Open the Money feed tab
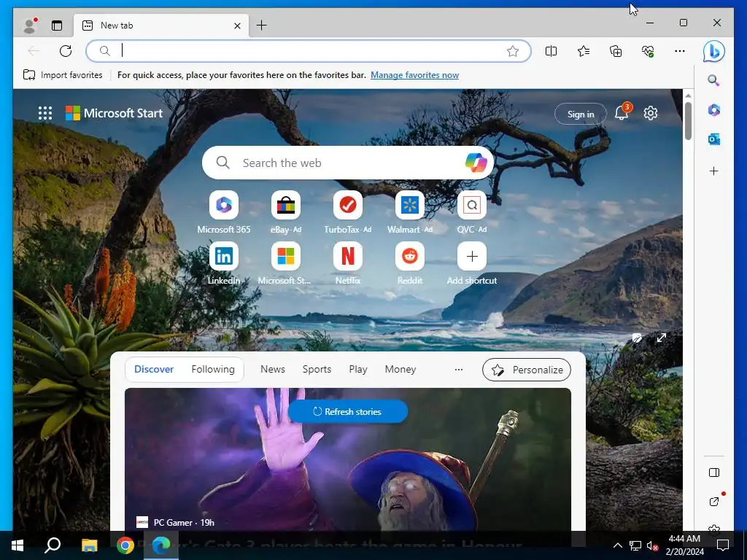The height and width of the screenshot is (560, 747). point(400,369)
